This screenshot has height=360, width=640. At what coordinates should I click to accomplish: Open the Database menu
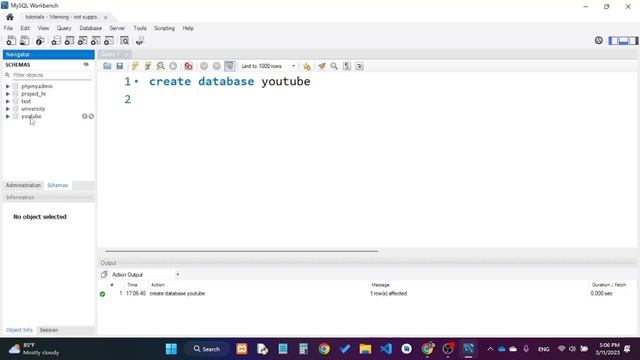(x=91, y=28)
